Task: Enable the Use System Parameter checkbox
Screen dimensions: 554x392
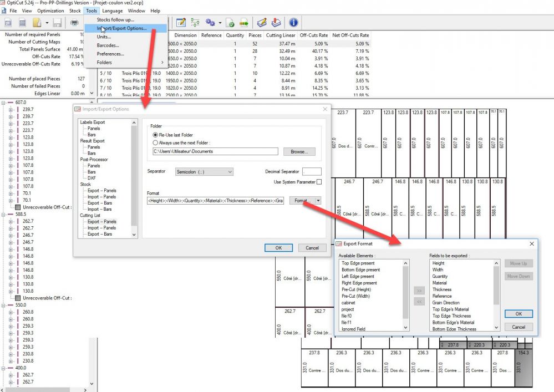Action: click(x=319, y=182)
